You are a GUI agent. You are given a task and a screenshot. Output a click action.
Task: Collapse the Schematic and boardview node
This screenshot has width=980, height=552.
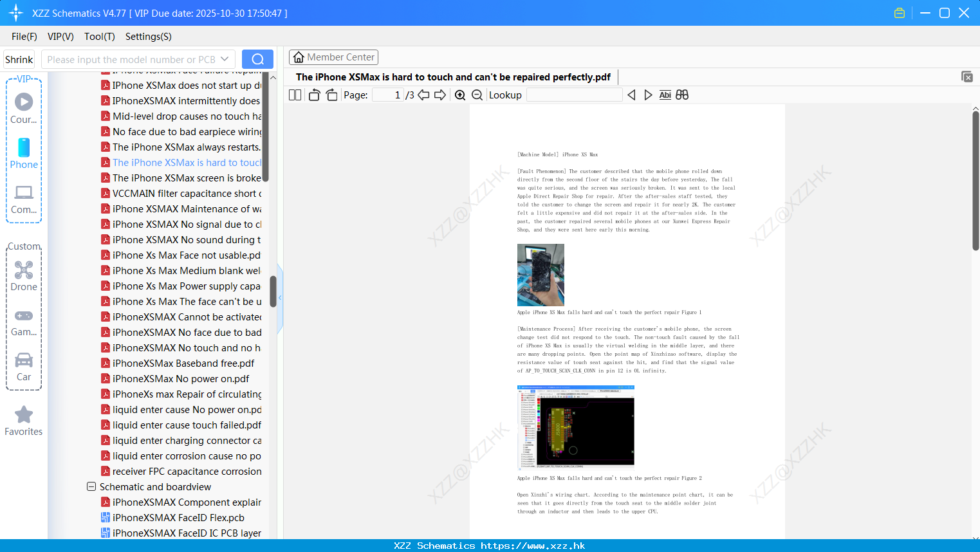[91, 487]
